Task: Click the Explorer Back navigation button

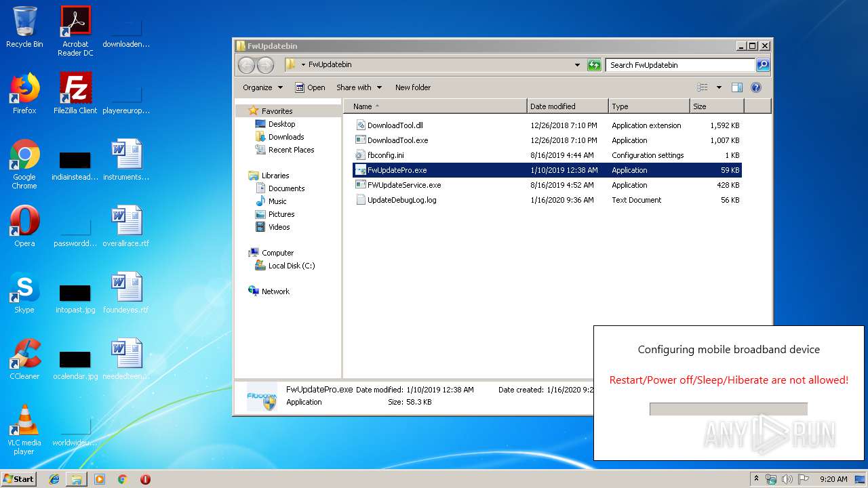Action: [x=247, y=65]
